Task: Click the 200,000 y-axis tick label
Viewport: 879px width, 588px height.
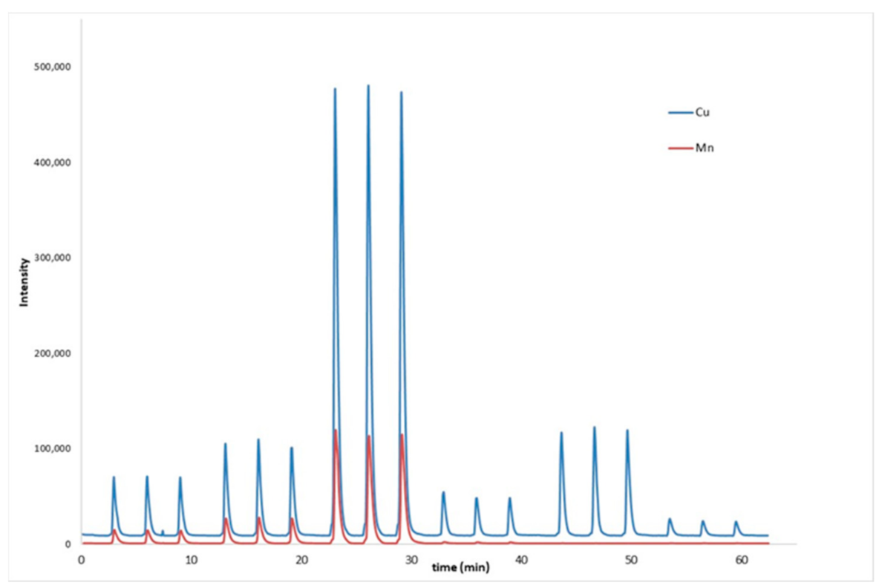Action: (x=50, y=353)
